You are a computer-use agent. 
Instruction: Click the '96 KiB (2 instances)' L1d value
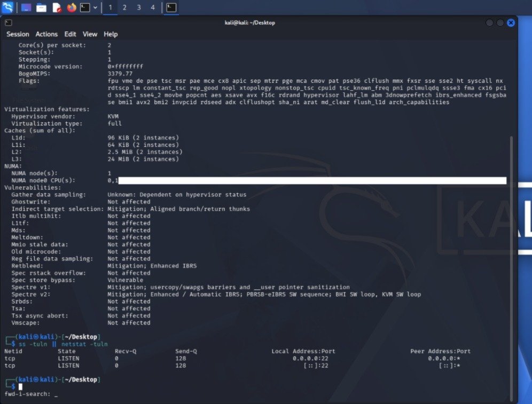143,138
